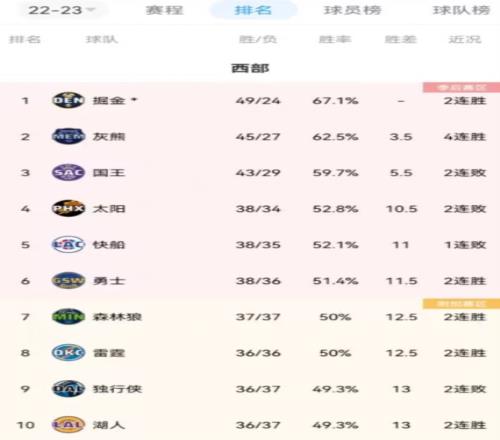Viewport: 500px width, 440px height.
Task: Tap the Sacramento SAC team logo
Action: pos(68,172)
